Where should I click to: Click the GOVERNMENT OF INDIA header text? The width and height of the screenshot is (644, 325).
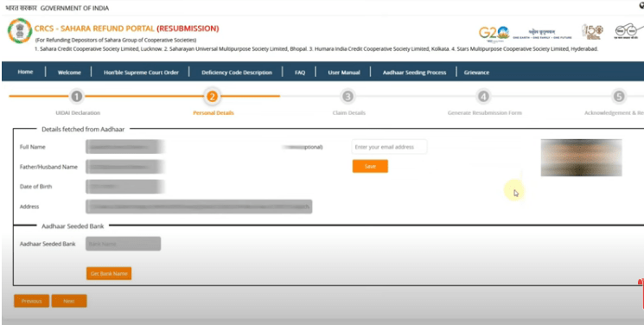(x=74, y=9)
